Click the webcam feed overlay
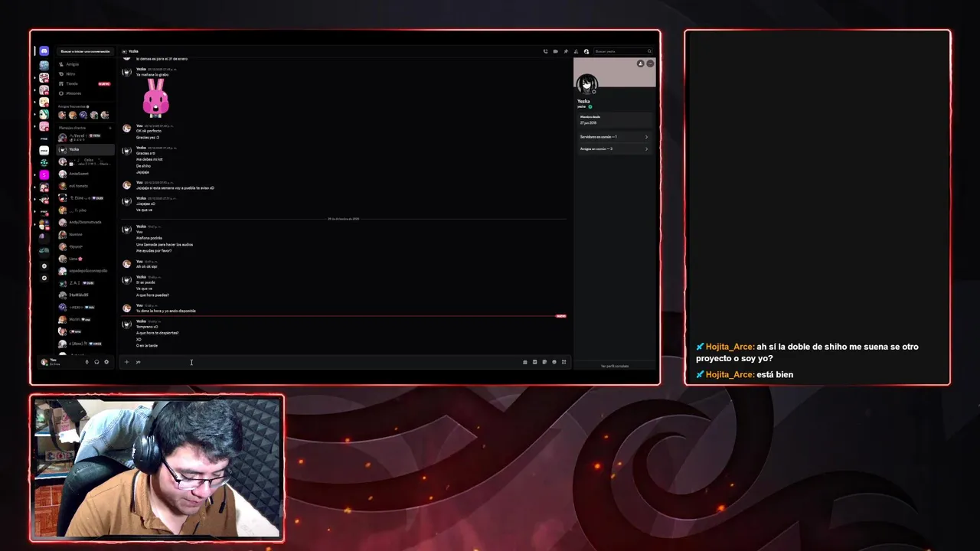 (157, 468)
